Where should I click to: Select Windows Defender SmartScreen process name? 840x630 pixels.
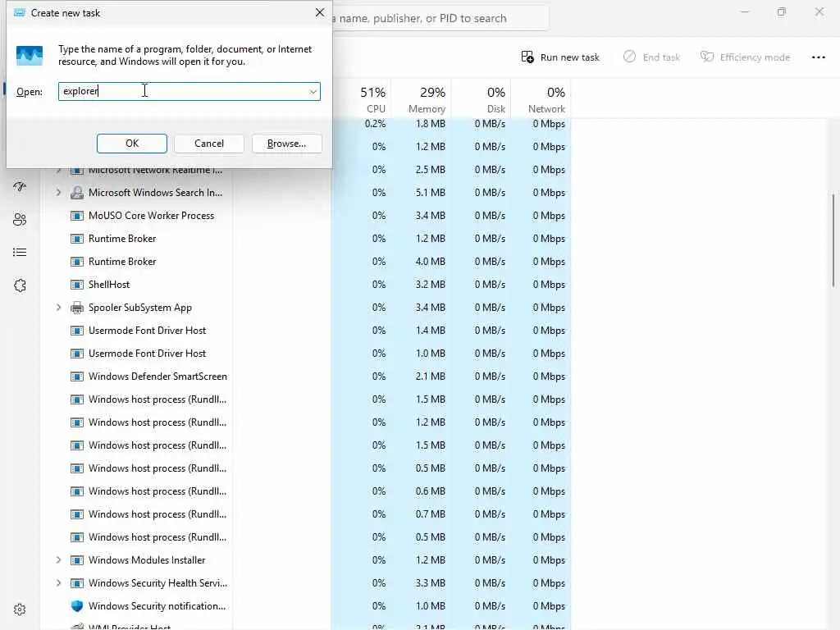[x=157, y=376]
